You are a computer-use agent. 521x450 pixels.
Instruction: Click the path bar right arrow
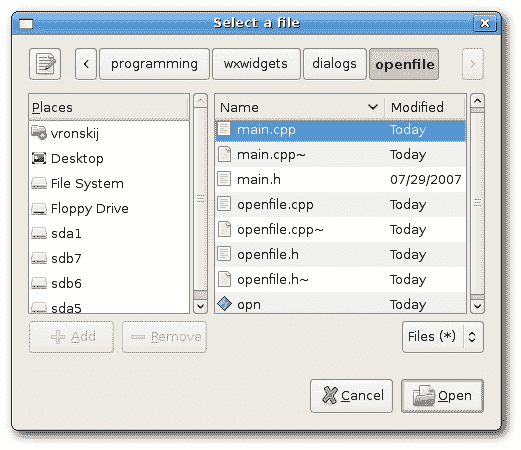click(x=472, y=64)
